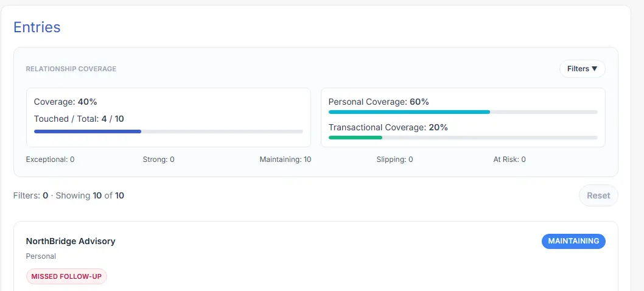Click the Entries heading
Image resolution: width=644 pixels, height=291 pixels.
[37, 27]
